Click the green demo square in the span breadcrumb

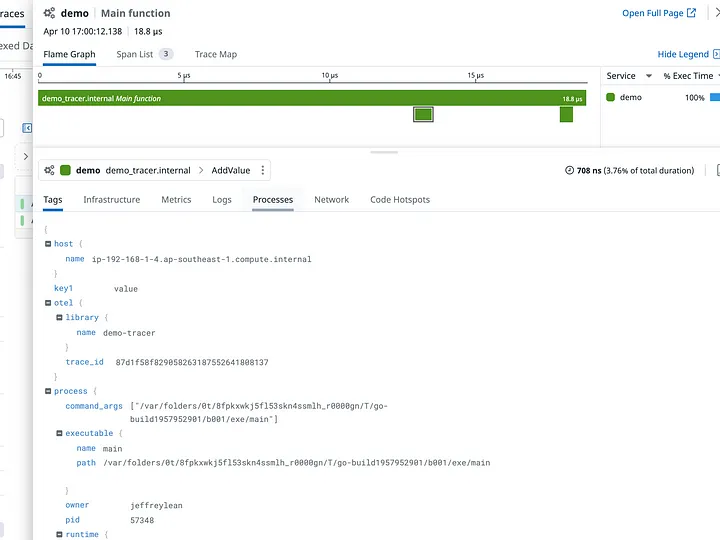pyautogui.click(x=66, y=171)
